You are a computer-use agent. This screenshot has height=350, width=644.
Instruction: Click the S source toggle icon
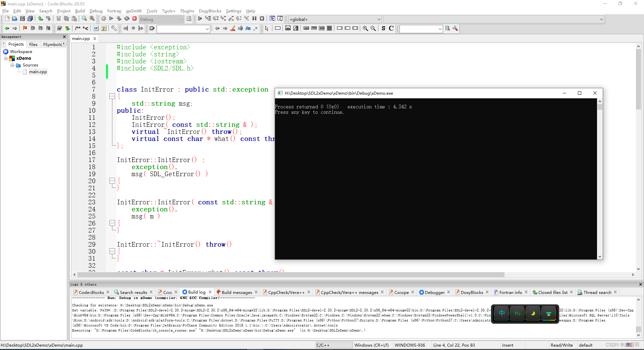[x=383, y=29]
